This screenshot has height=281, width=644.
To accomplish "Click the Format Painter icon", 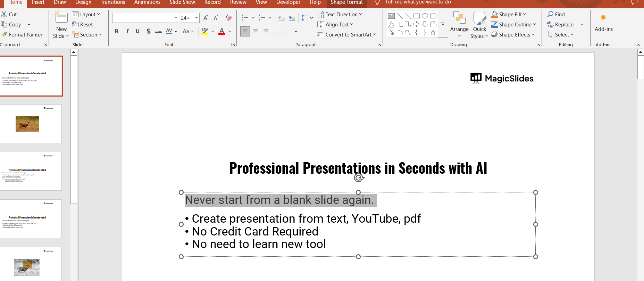I will pyautogui.click(x=4, y=35).
